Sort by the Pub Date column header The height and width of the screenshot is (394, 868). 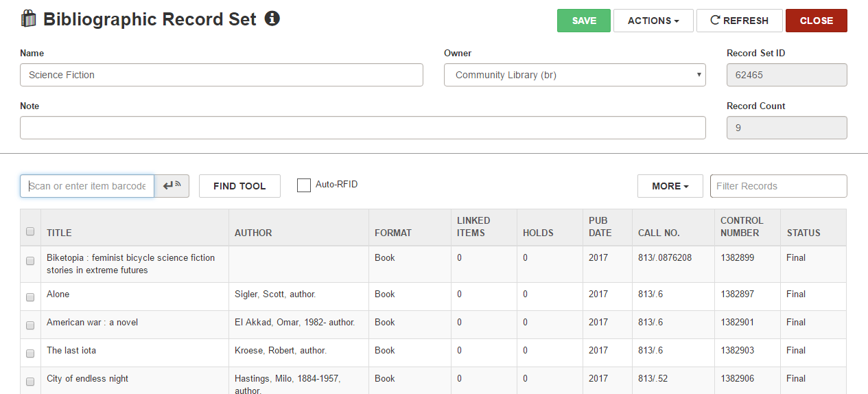[600, 227]
